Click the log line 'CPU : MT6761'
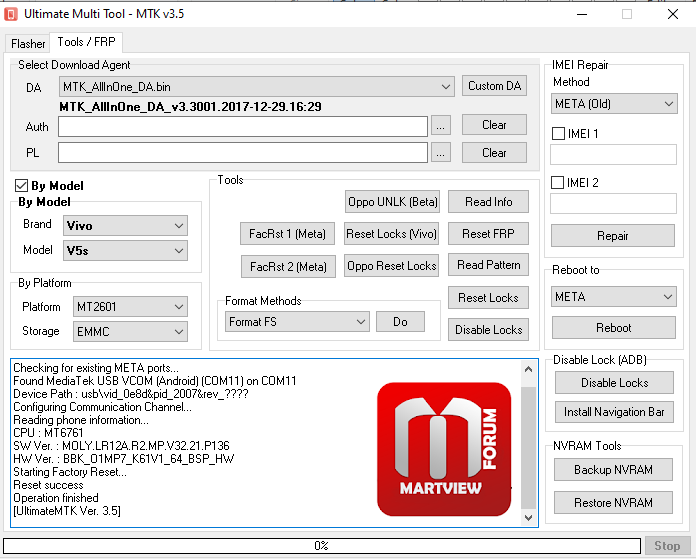 point(48,433)
